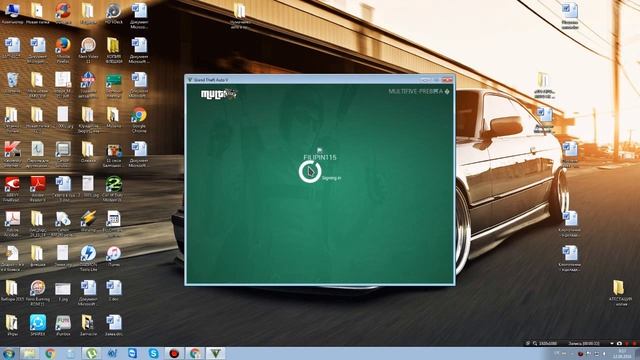The image size is (640, 360).
Task: Open uTorrent from the taskbar
Action: click(91, 353)
